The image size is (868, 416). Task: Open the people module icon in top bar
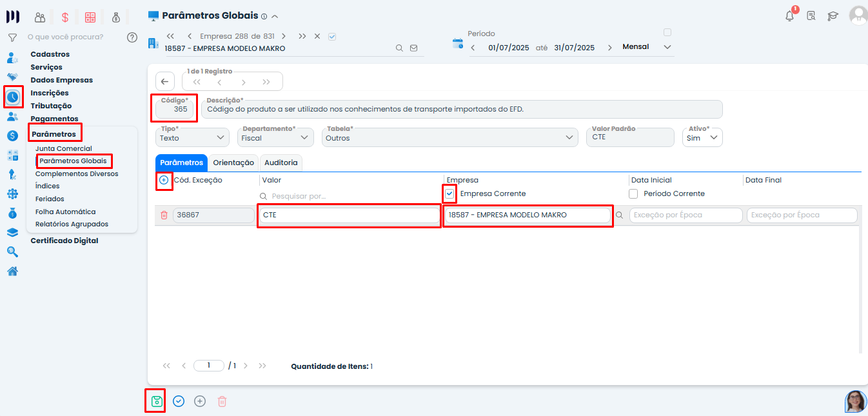pyautogui.click(x=40, y=17)
